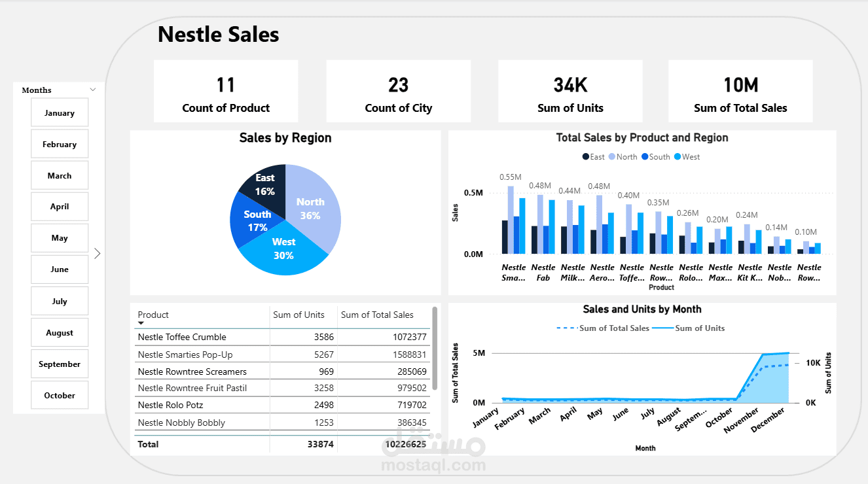Sort table by Sum of Total Sales header
The width and height of the screenshot is (868, 484).
click(377, 315)
